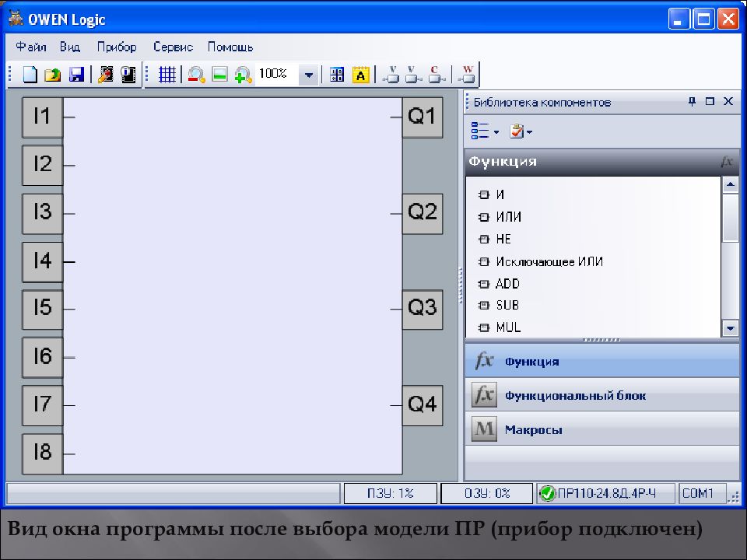Viewport: 747px width, 560px height.
Task: Click the ПР110-24.8Д.4Р-Ч device label
Action: (606, 493)
